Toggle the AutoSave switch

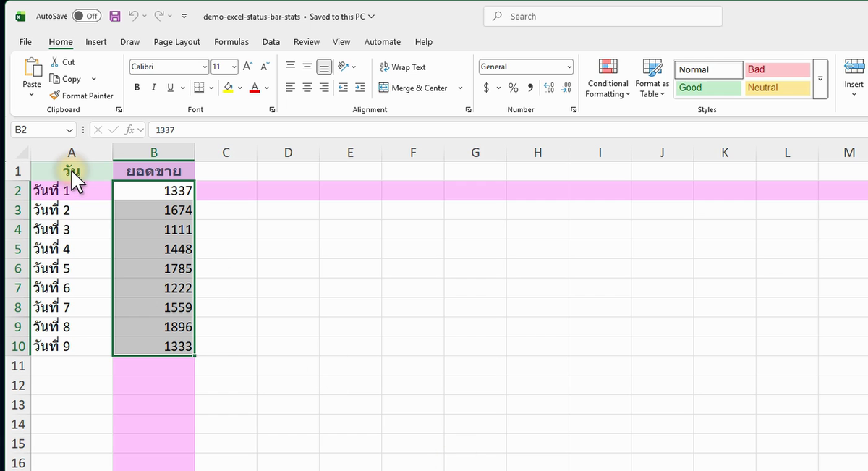click(86, 16)
